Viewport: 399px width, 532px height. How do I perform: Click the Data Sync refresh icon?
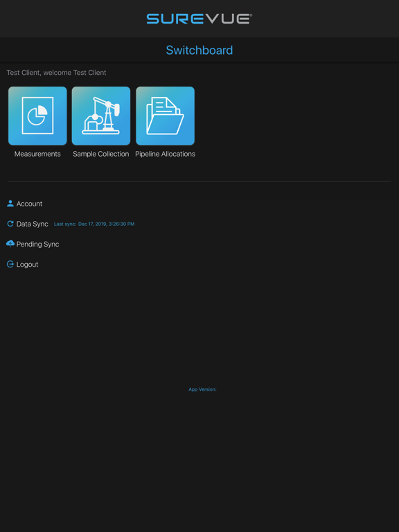(10, 224)
